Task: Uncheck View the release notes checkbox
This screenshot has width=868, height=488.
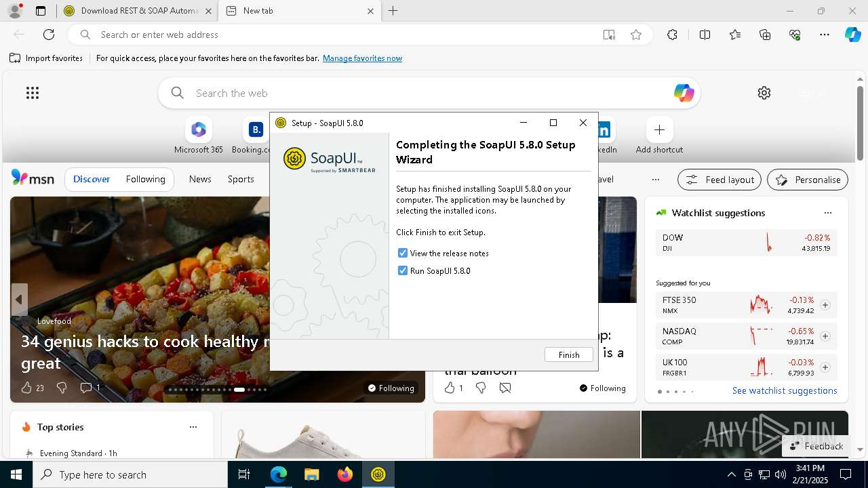Action: (403, 253)
